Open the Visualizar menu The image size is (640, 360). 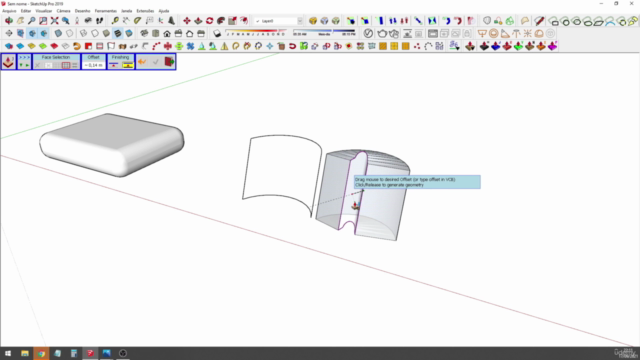(44, 11)
